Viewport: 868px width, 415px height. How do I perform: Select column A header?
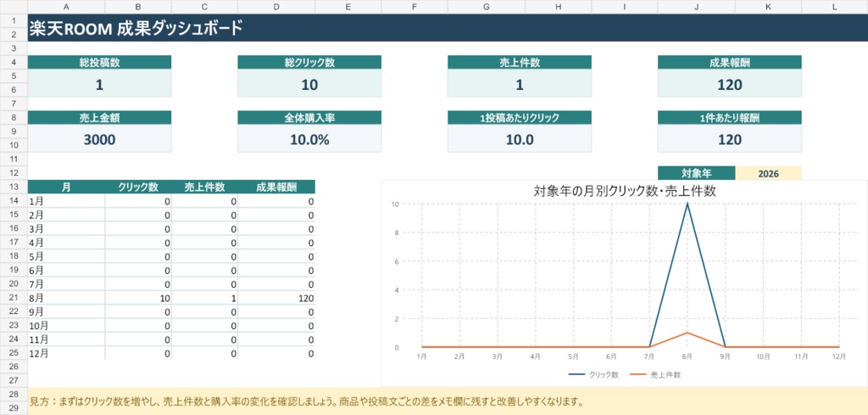[x=66, y=7]
